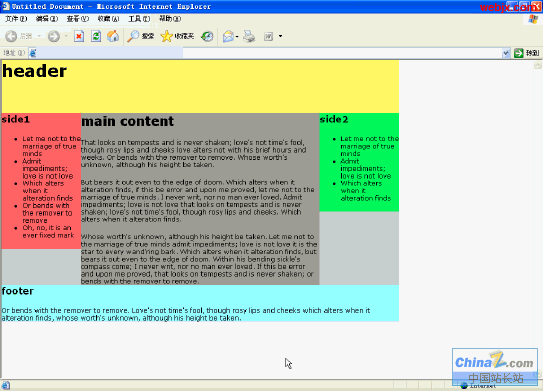Image resolution: width=543 pixels, height=391 pixels.
Task: Click the Internet zone status bar icon
Action: click(464, 385)
